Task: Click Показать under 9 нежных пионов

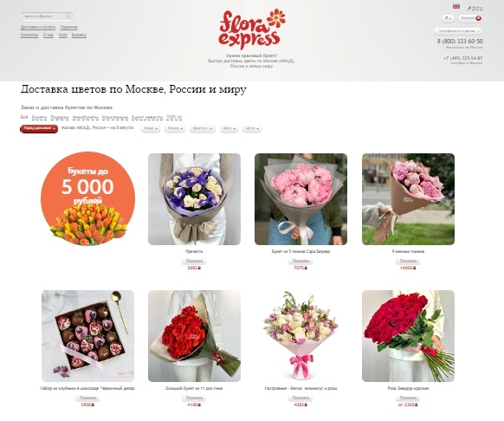Action: point(408,261)
